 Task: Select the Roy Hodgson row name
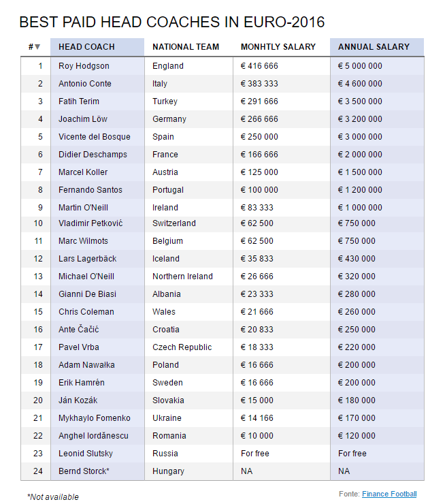point(84,66)
